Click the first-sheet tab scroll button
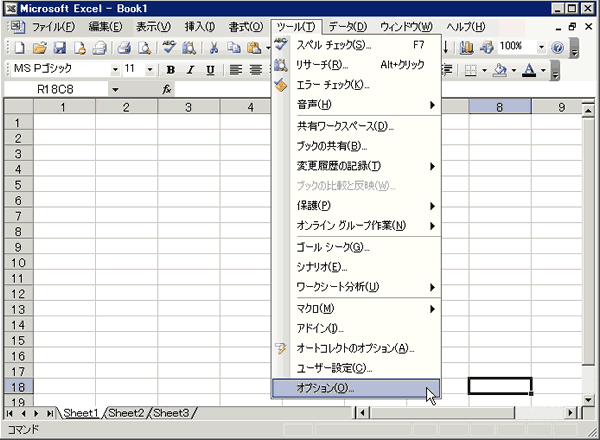600x440 pixels. coord(10,414)
